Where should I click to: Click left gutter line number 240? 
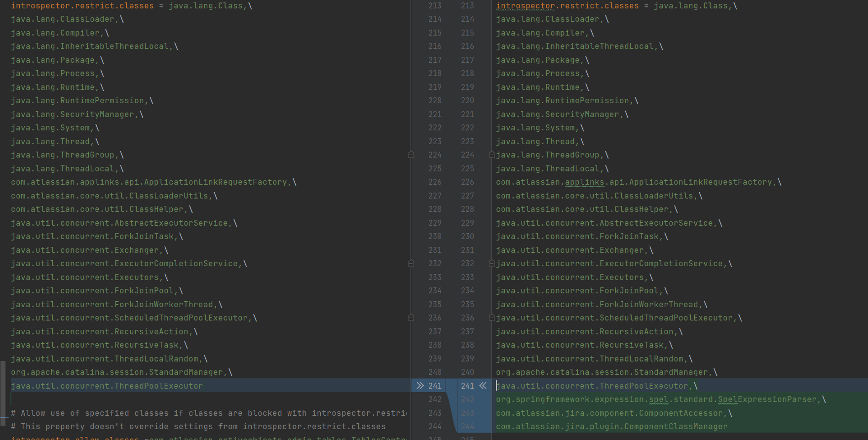coord(435,372)
